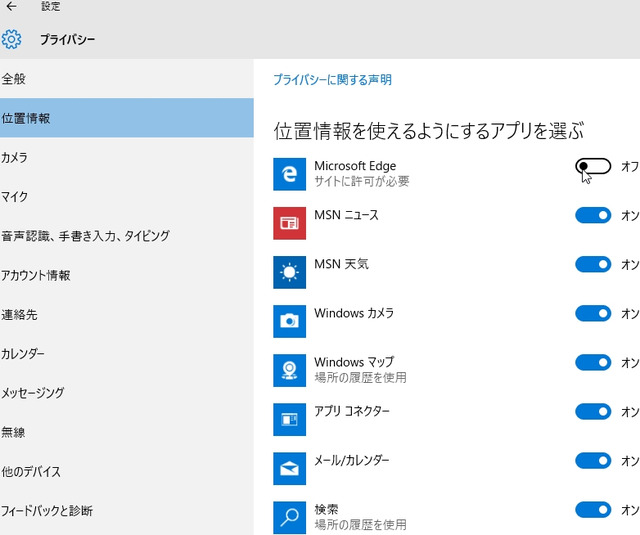Click サイトに許可が必要 note under Edge
Screen dimensions: 640x535
(x=362, y=181)
